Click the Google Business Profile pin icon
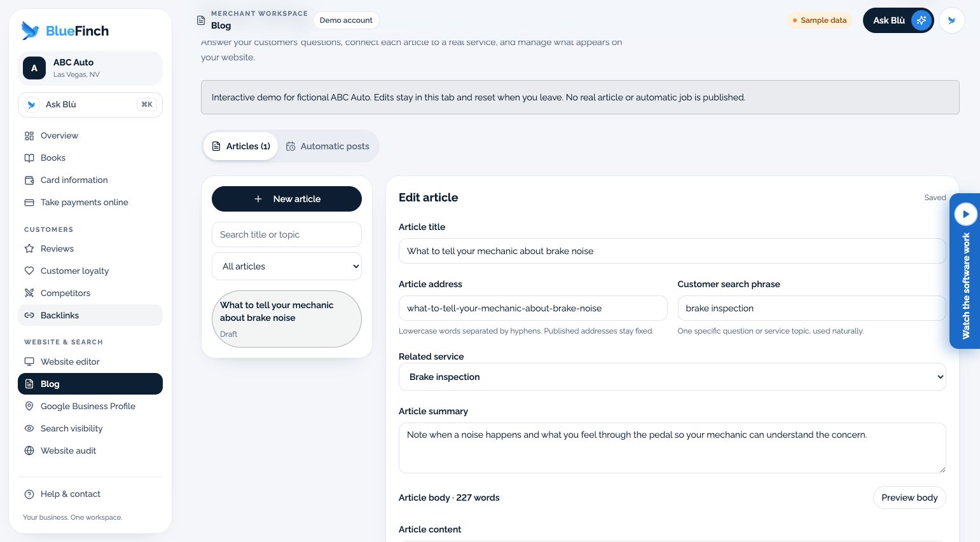The image size is (980, 542). pyautogui.click(x=29, y=406)
